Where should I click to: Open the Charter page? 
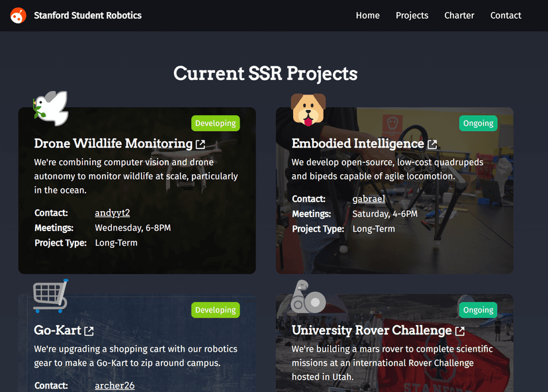[459, 15]
